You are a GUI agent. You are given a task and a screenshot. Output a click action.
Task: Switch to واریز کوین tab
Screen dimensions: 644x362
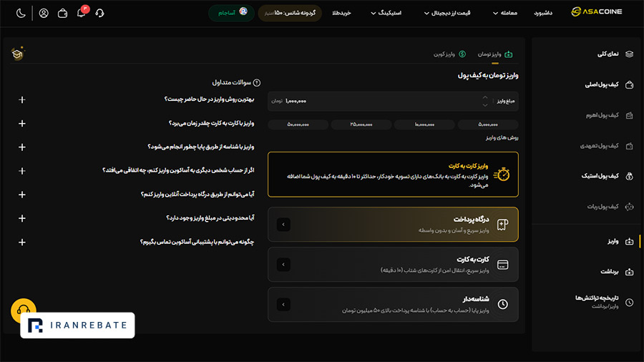[x=449, y=54]
